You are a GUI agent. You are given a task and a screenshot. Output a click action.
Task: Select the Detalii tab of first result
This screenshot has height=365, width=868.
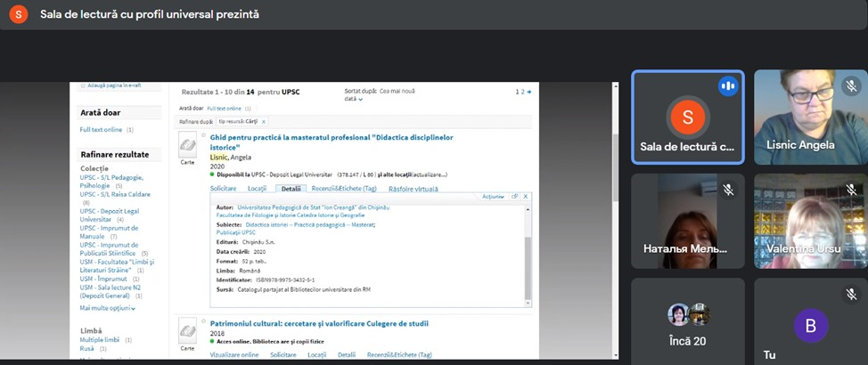(291, 189)
